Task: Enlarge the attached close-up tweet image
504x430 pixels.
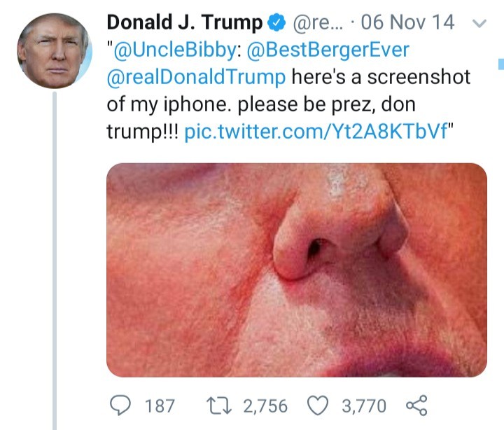Action: click(296, 270)
